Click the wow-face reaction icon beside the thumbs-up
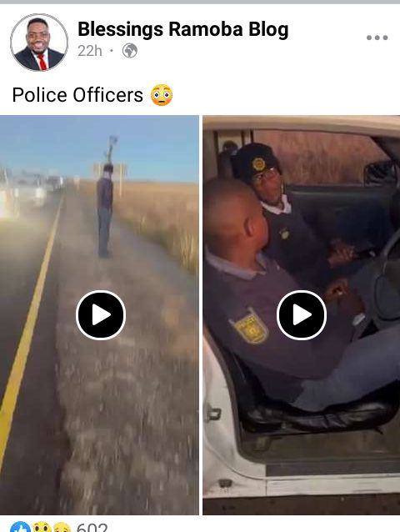The width and height of the screenshot is (400, 532). click(42, 527)
